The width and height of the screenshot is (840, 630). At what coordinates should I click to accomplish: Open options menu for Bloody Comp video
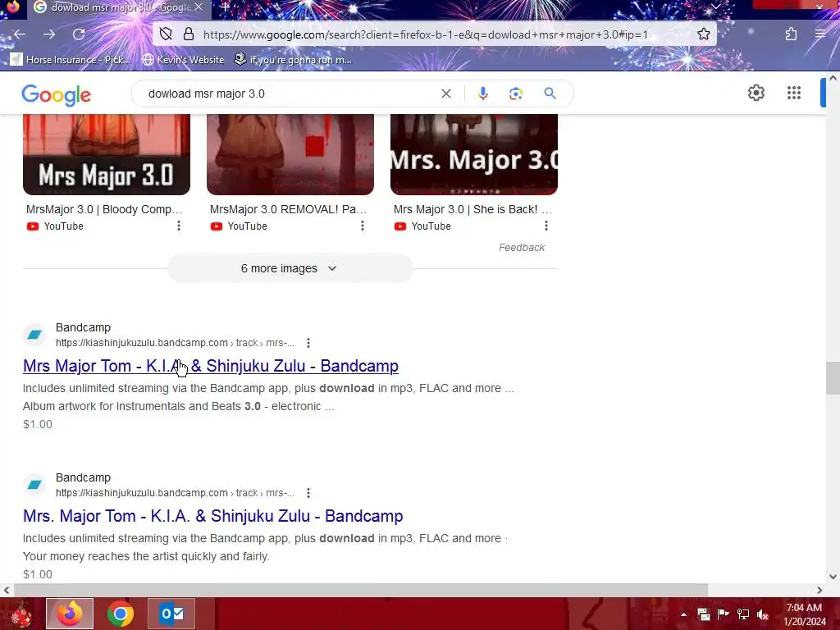coord(179,226)
